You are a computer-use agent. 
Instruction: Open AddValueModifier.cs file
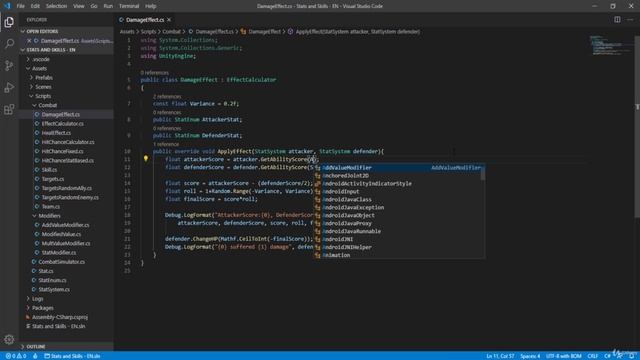coord(65,225)
